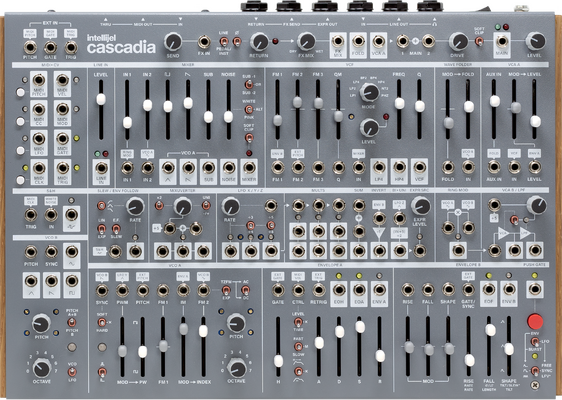Viewport: 562px width, 400px height.
Task: Click the red PUSH GATE button
Action: click(535, 321)
